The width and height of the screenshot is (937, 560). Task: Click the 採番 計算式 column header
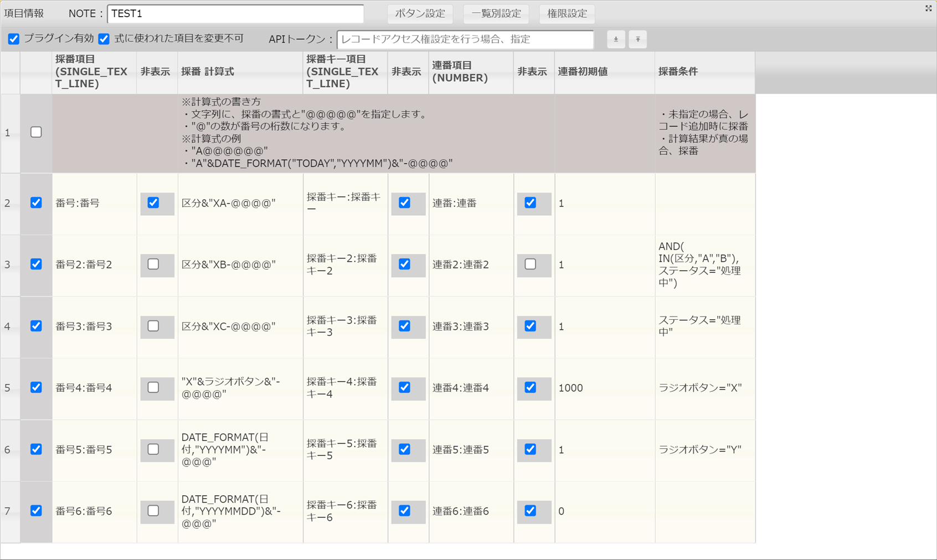(x=240, y=72)
